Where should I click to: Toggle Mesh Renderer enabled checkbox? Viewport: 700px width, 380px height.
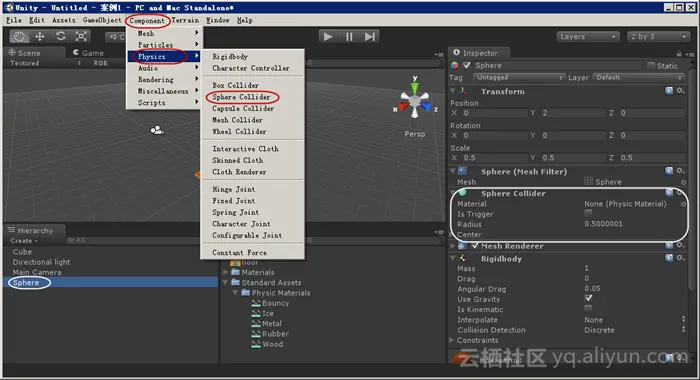[475, 246]
